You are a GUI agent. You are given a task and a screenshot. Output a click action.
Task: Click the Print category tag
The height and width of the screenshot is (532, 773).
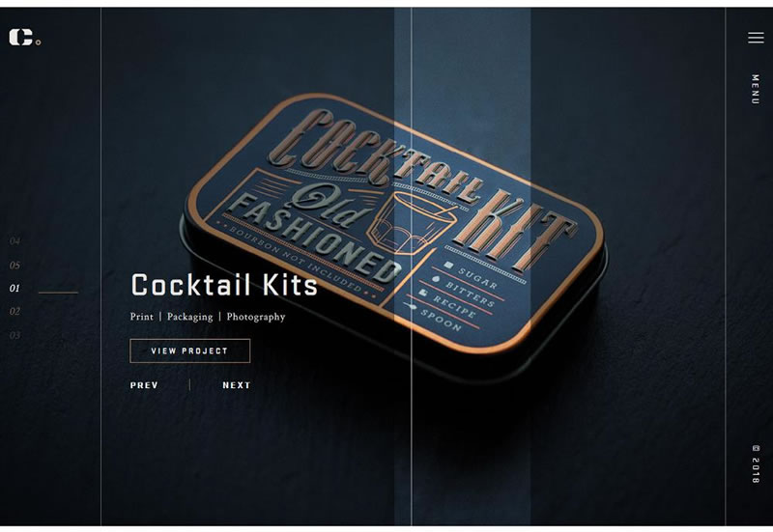pos(141,317)
